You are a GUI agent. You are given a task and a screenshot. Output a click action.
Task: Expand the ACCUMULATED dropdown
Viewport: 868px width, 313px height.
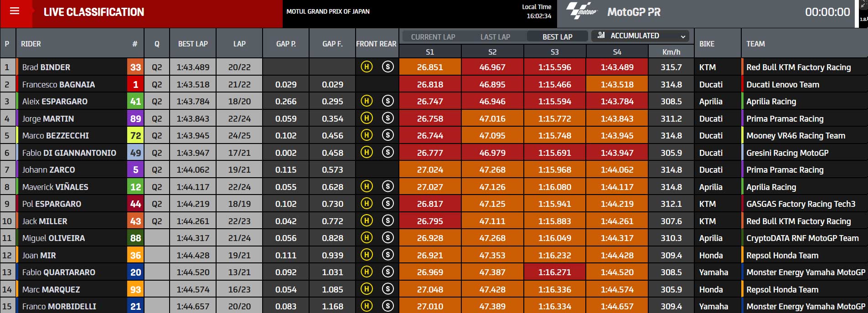click(x=640, y=36)
